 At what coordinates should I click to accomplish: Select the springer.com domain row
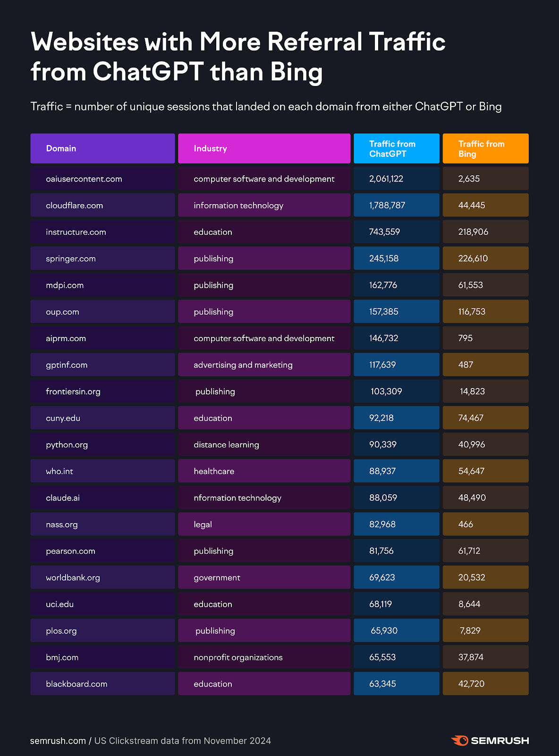point(71,258)
